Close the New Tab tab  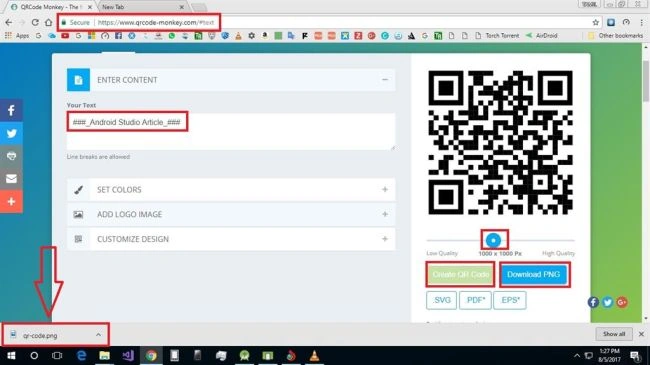tap(182, 7)
